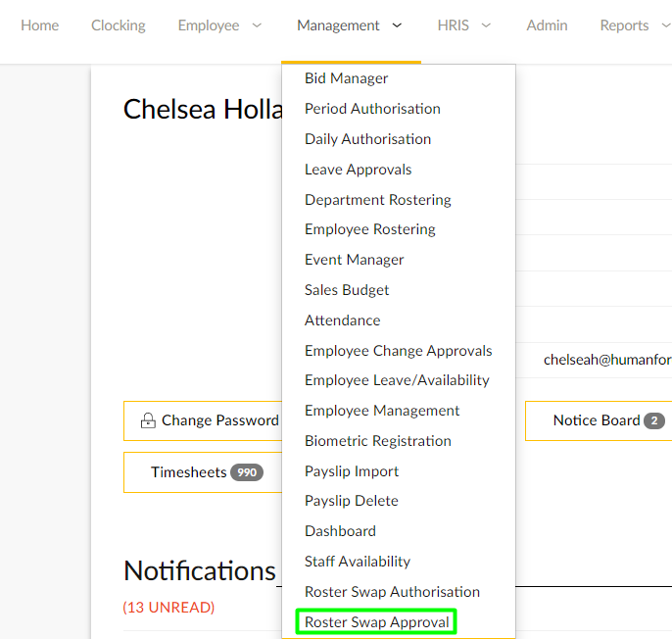This screenshot has width=672, height=639.
Task: Open the Reports menu
Action: coord(624,25)
